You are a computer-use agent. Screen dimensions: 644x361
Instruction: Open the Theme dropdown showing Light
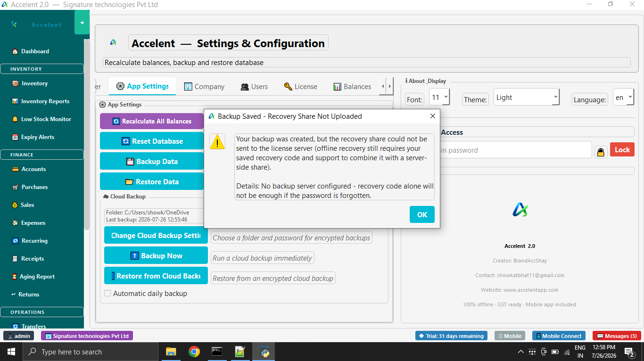click(x=527, y=98)
